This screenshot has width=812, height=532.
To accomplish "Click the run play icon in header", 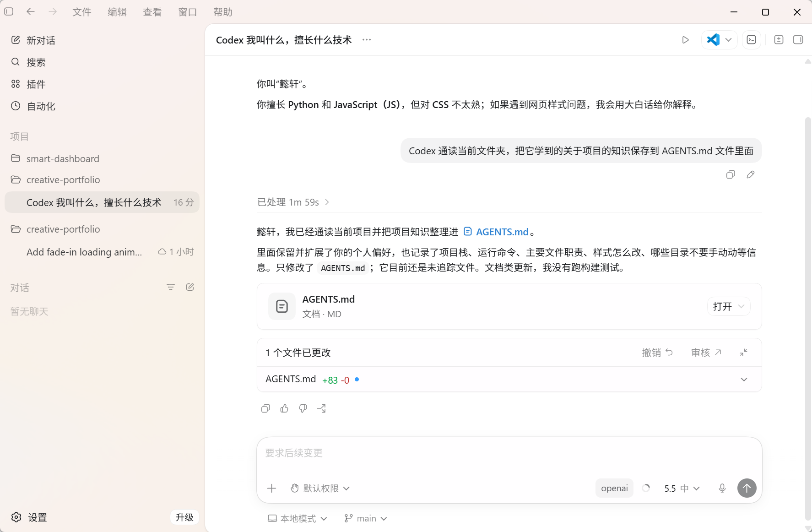I will click(x=685, y=40).
